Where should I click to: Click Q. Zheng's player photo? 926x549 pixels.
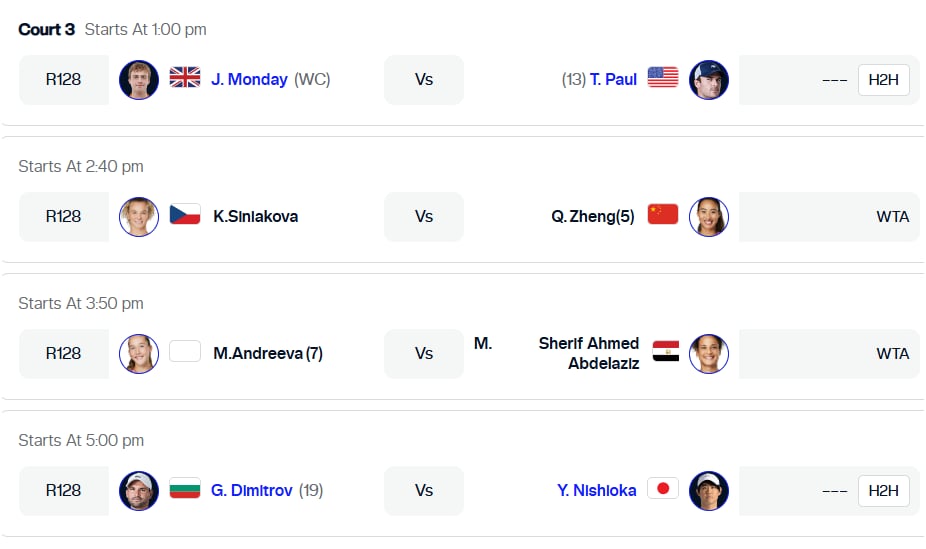tap(709, 217)
